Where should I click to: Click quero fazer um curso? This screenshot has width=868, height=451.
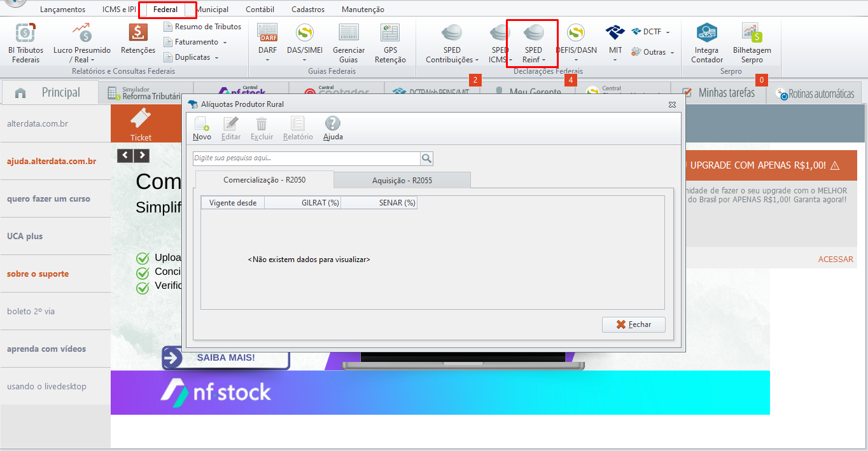click(48, 198)
